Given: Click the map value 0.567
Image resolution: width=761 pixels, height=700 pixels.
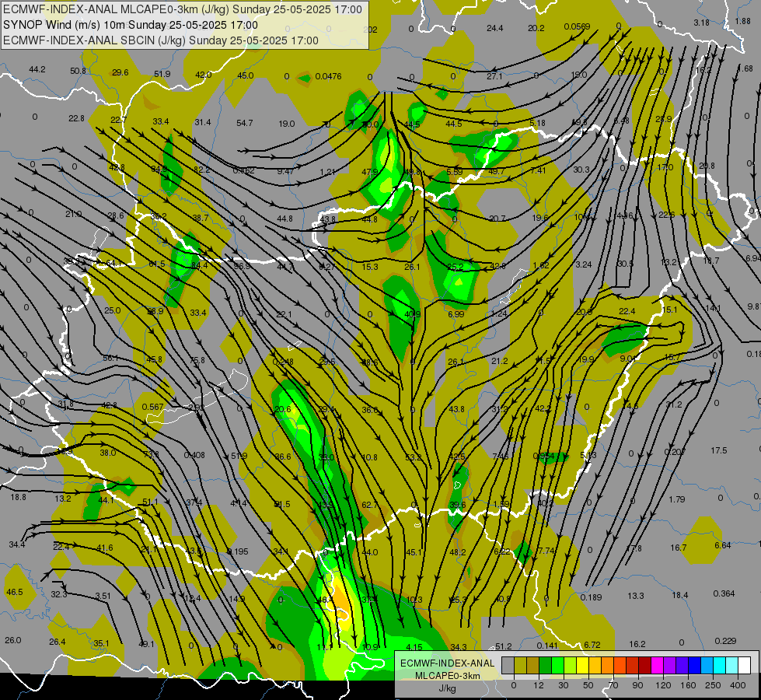Looking at the screenshot, I should pyautogui.click(x=152, y=407).
